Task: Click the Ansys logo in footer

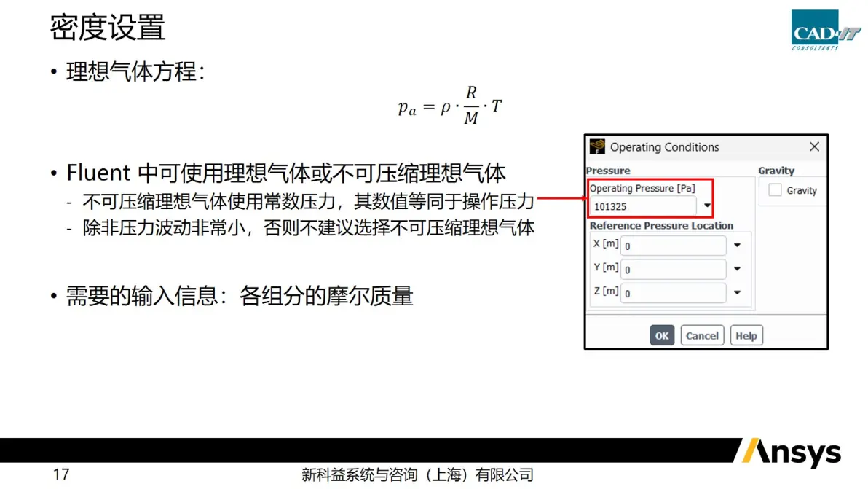Action: point(792,453)
